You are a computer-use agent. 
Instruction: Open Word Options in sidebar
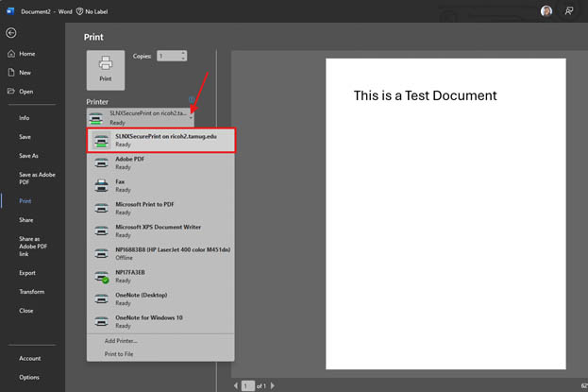[29, 377]
